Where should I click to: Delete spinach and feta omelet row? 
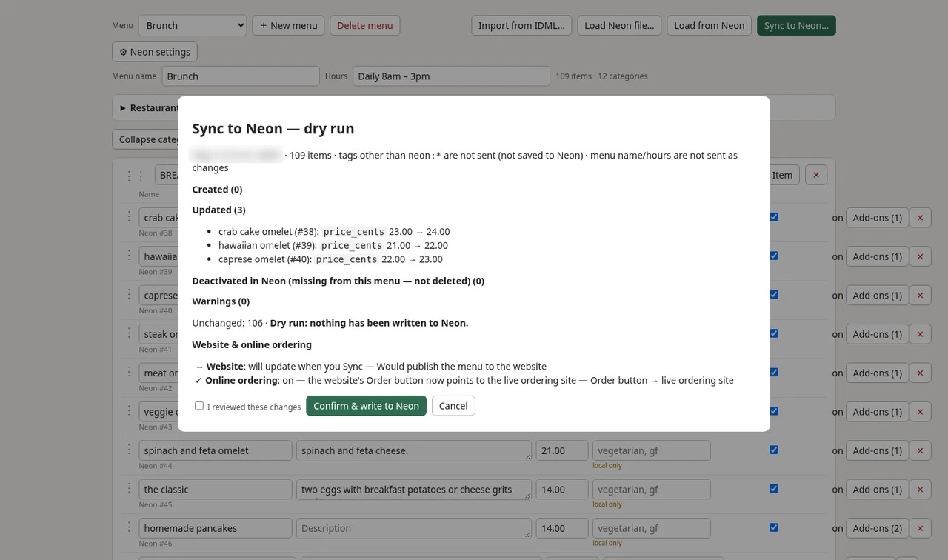(920, 450)
